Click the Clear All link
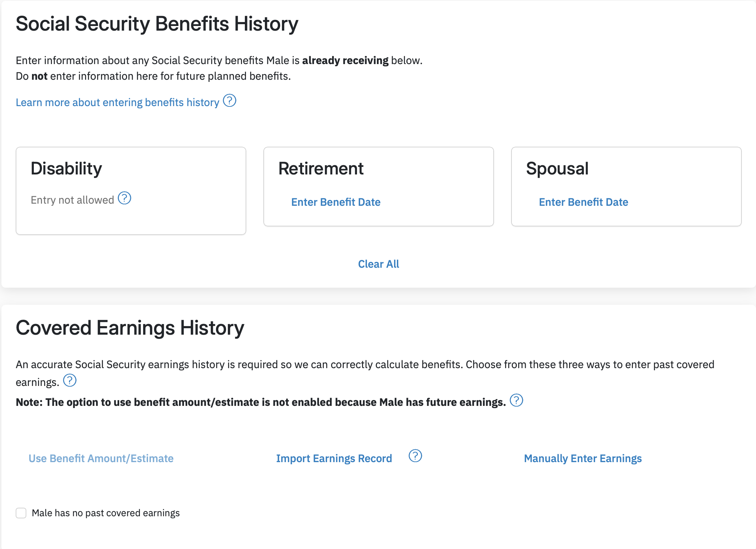 378,264
